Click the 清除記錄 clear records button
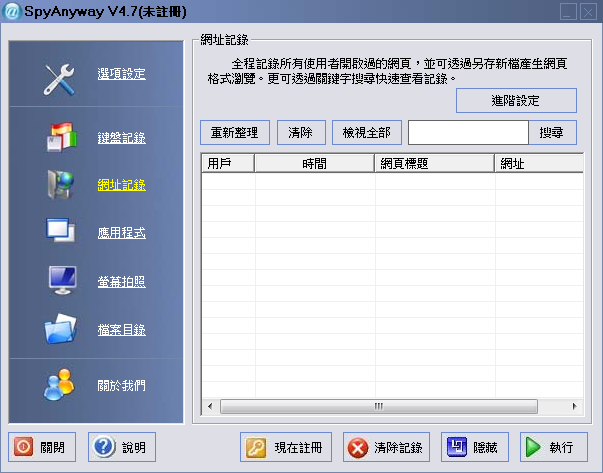Viewport: 603px width, 473px height. (387, 447)
